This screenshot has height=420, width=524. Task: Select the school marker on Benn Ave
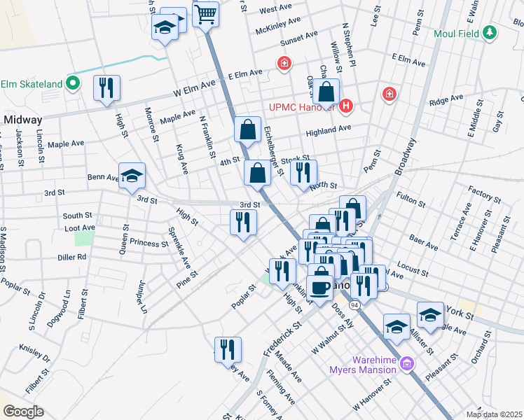click(132, 176)
